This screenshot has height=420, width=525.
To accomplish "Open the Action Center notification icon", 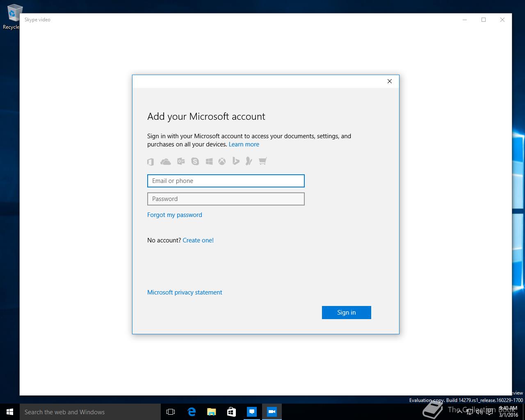I will click(x=490, y=412).
